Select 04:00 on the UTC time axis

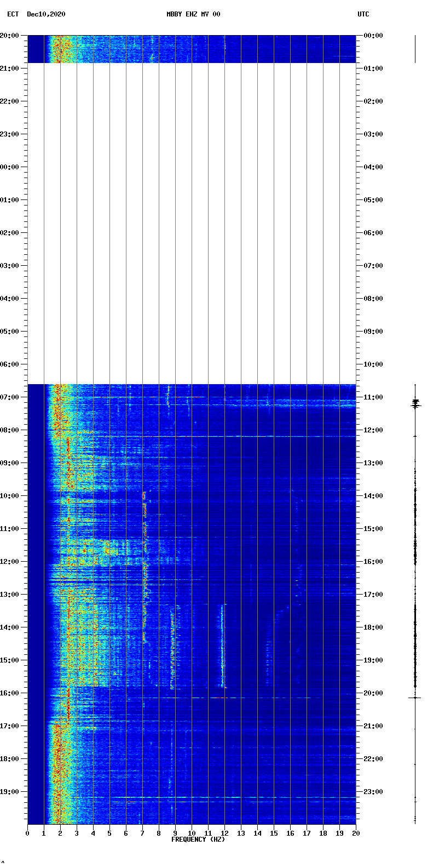pyautogui.click(x=373, y=167)
